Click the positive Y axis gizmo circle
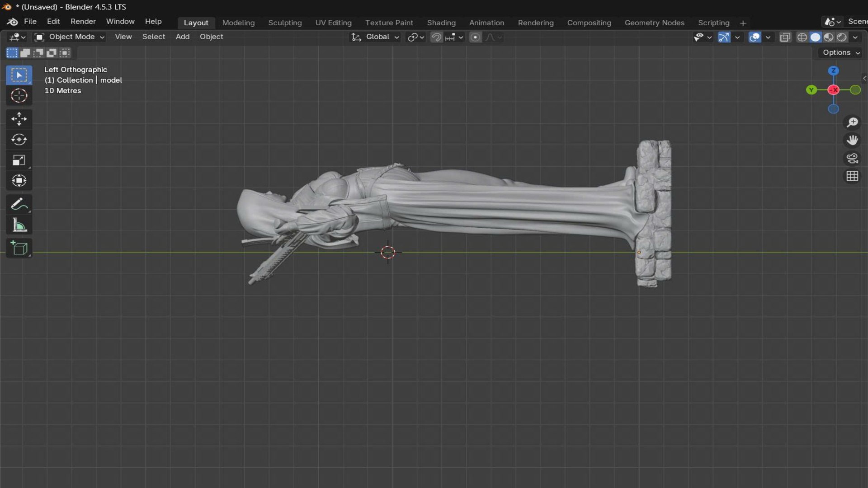Image resolution: width=868 pixels, height=488 pixels. coord(811,90)
